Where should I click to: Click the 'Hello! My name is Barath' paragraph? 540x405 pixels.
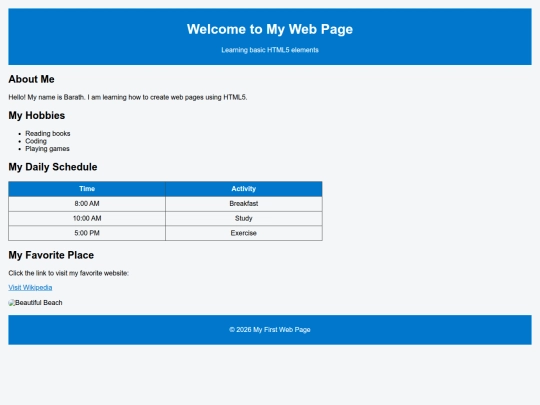[x=128, y=97]
